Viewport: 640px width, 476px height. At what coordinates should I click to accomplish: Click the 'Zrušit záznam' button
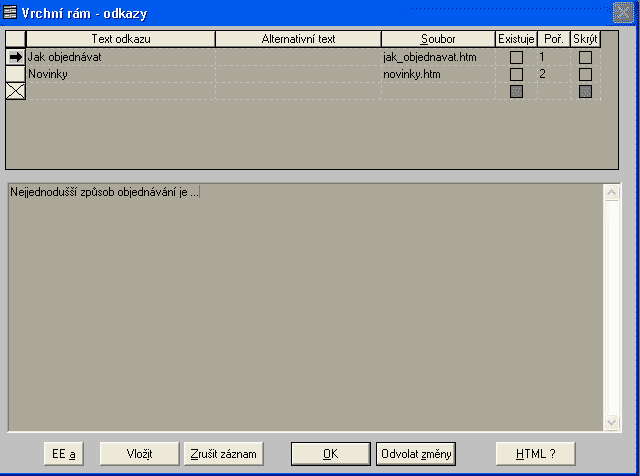(x=224, y=454)
